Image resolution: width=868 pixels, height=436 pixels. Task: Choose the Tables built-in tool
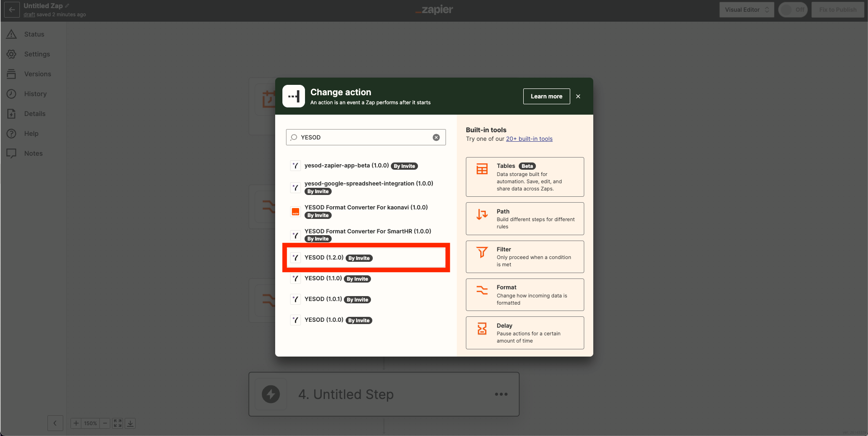pos(525,177)
